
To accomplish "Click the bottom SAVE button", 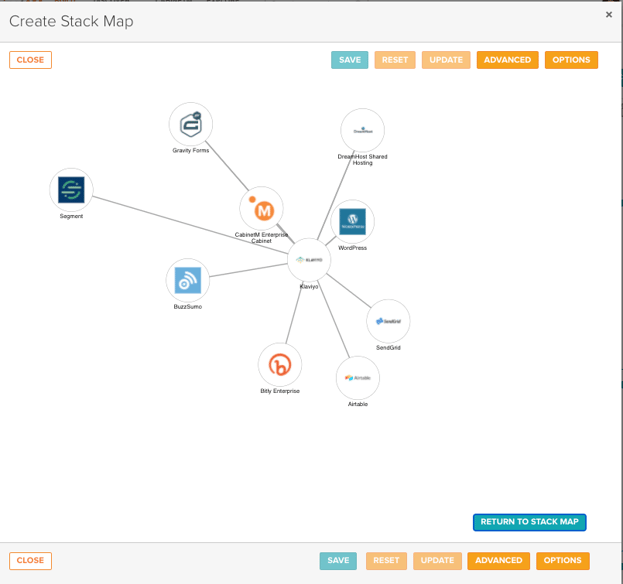I will 338,561.
